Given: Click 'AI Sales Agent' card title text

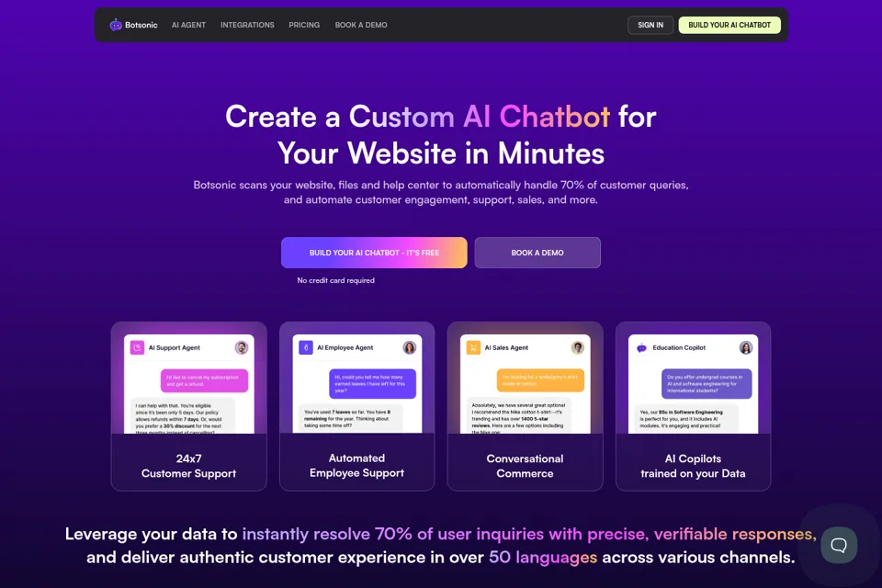Looking at the screenshot, I should point(506,347).
